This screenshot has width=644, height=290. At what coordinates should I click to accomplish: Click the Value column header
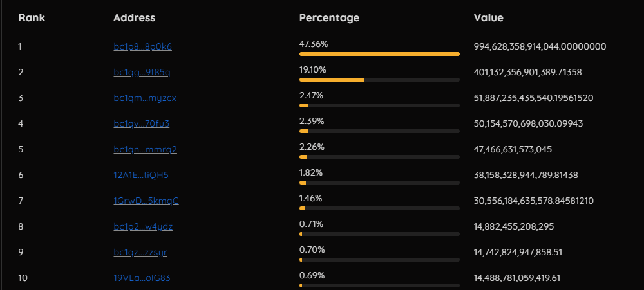[x=488, y=17]
